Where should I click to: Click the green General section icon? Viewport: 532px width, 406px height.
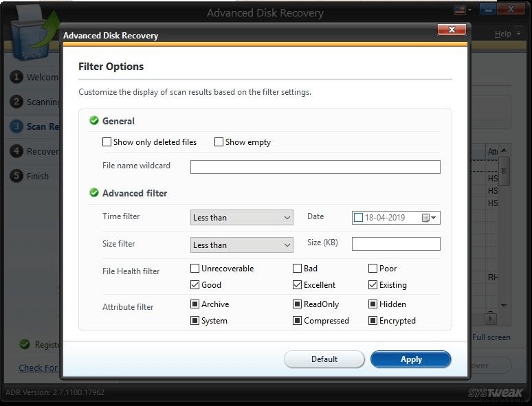94,120
